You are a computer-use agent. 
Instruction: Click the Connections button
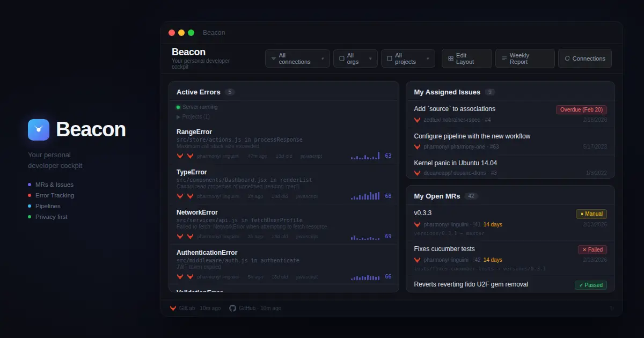point(585,58)
